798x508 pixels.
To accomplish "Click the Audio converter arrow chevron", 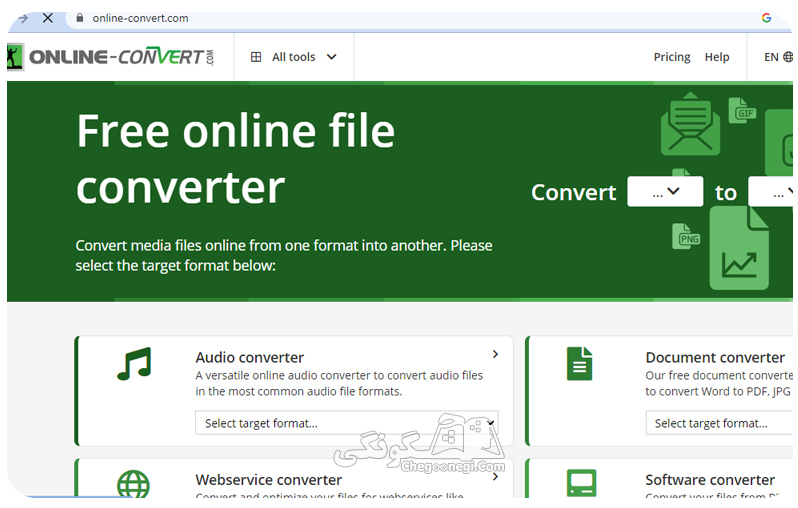I will click(495, 354).
